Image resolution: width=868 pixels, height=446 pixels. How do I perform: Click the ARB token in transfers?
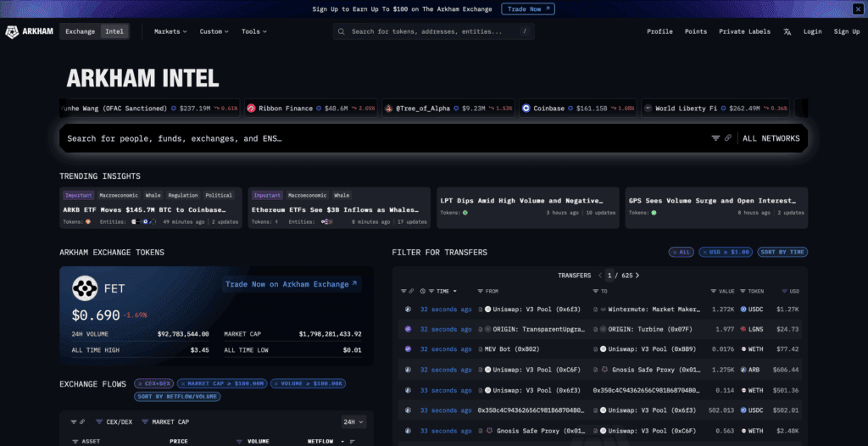pos(749,370)
